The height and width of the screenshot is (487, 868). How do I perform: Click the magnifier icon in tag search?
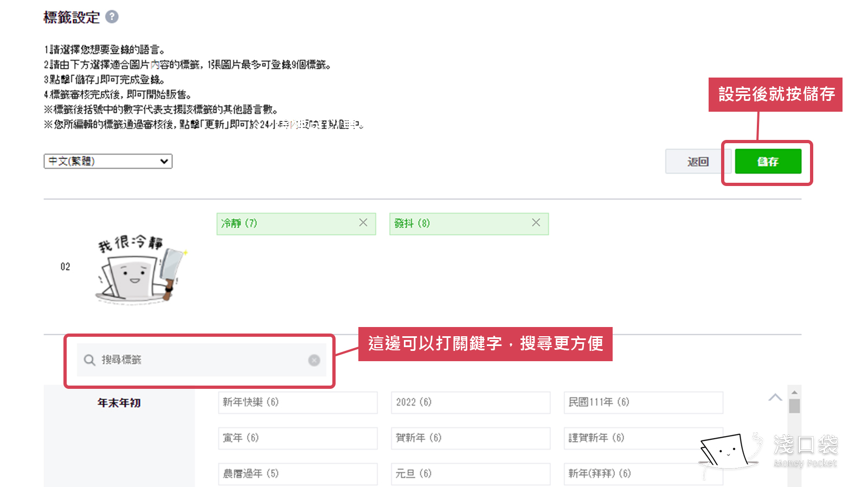(89, 360)
